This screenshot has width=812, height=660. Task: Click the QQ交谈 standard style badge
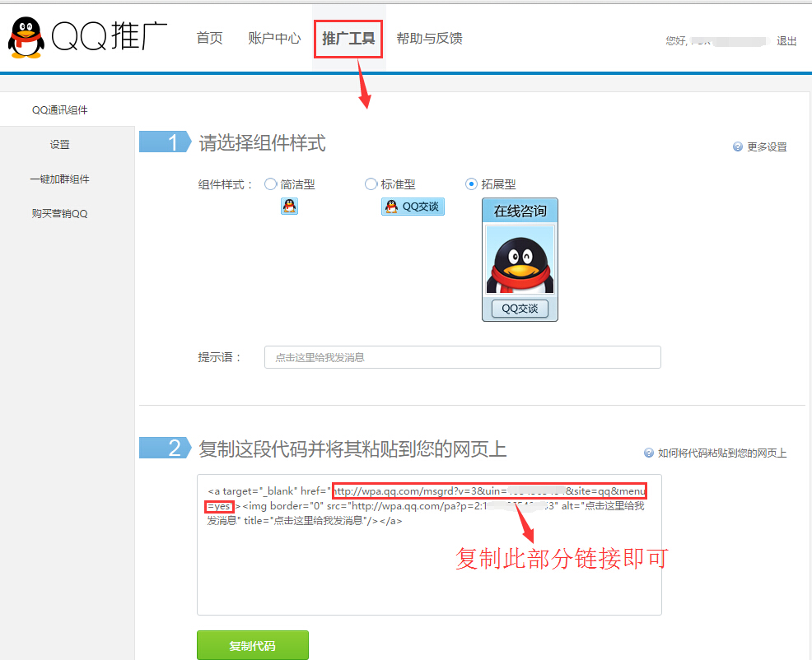point(413,207)
